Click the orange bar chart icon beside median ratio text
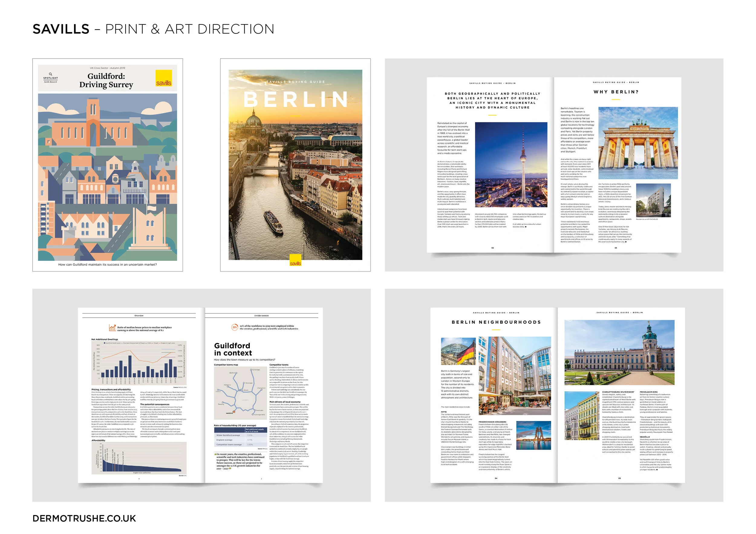756x534 pixels. [112, 328]
